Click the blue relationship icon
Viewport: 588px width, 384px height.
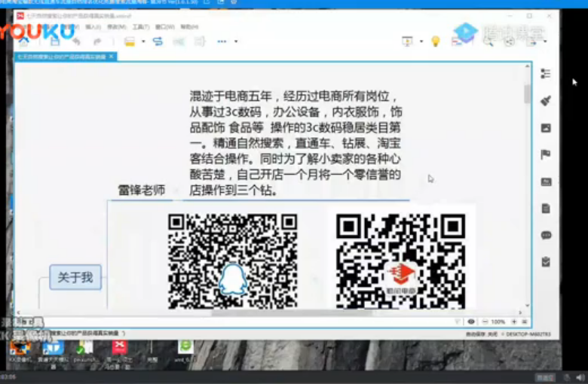(x=158, y=41)
